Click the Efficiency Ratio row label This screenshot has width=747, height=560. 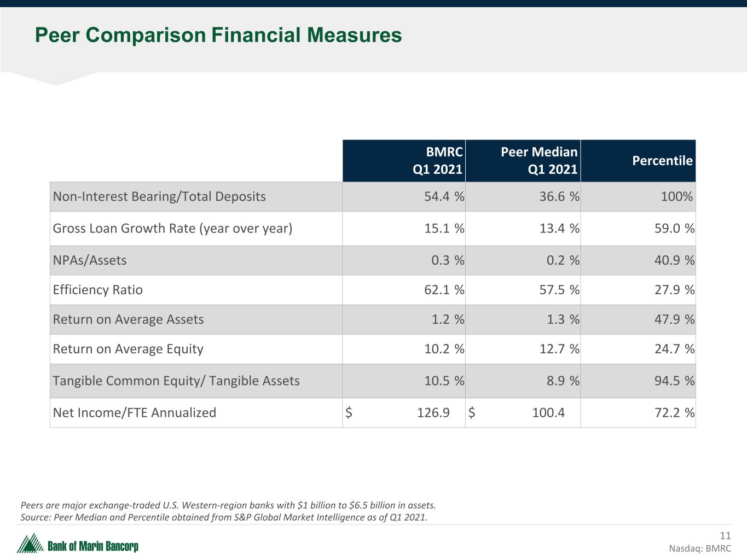97,289
